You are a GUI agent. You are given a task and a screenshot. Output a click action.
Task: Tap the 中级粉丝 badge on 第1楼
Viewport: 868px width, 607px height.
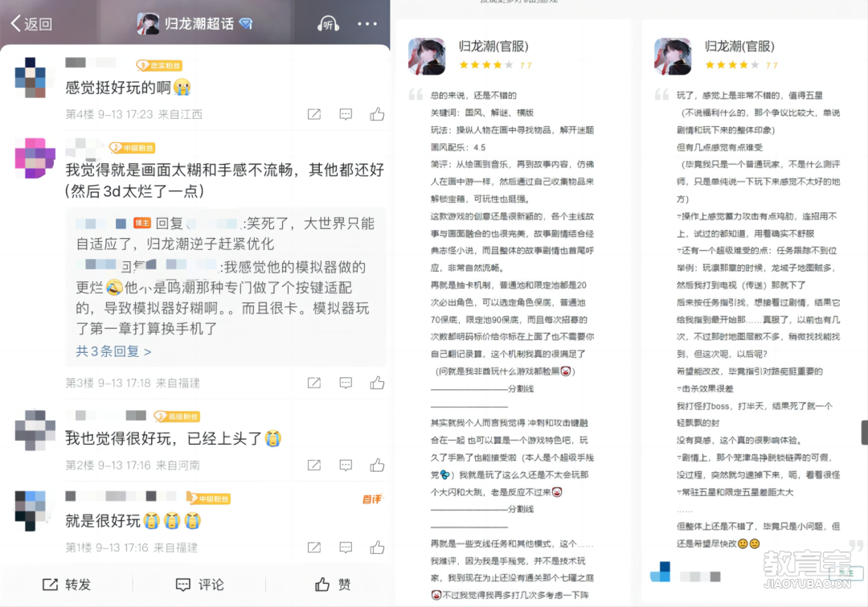(x=208, y=498)
